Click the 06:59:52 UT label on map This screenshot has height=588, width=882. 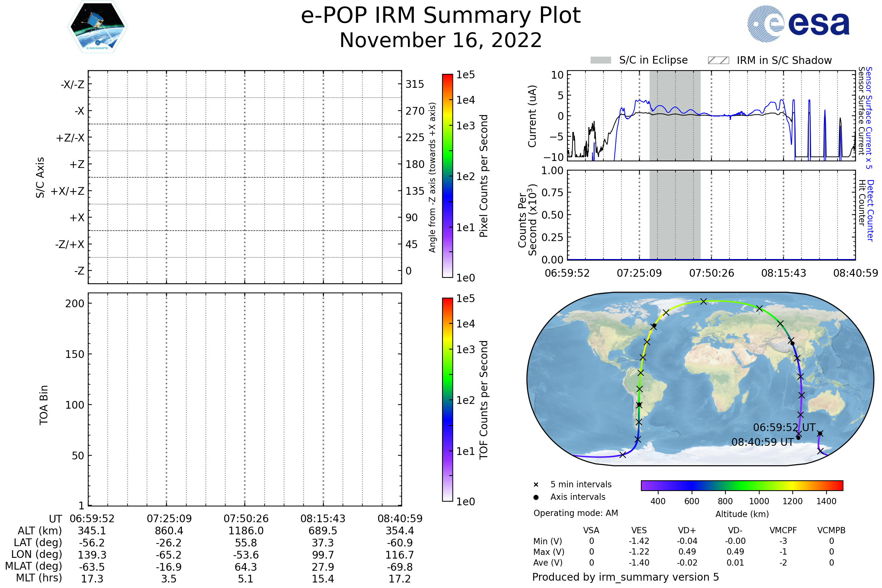pos(784,427)
